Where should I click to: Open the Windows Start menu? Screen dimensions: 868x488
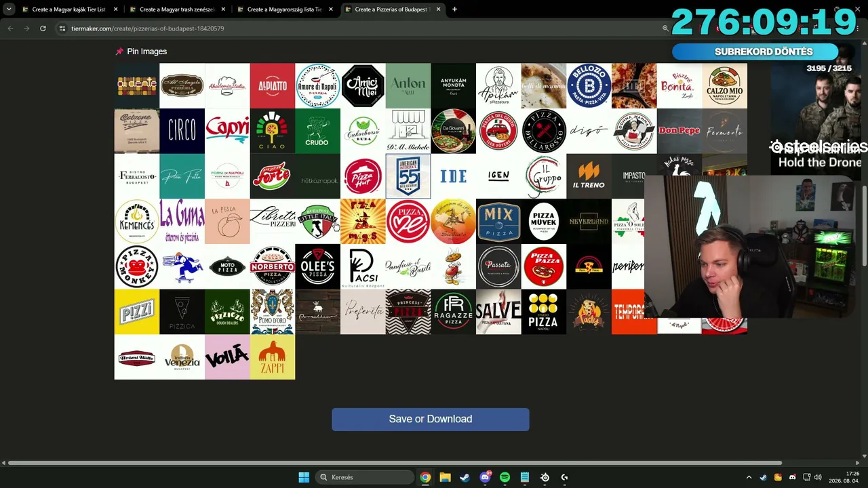pyautogui.click(x=304, y=477)
